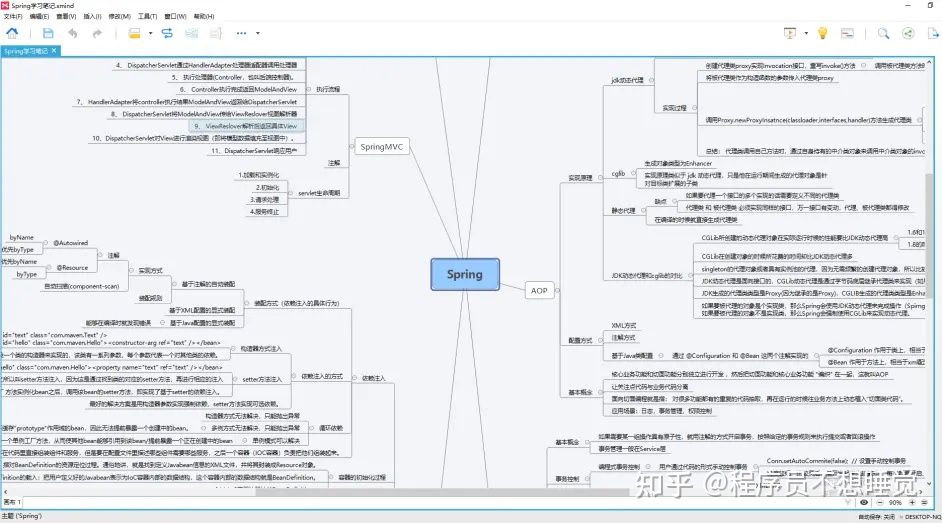Open search with the magnifier icon
The width and height of the screenshot is (942, 523).
point(883,33)
